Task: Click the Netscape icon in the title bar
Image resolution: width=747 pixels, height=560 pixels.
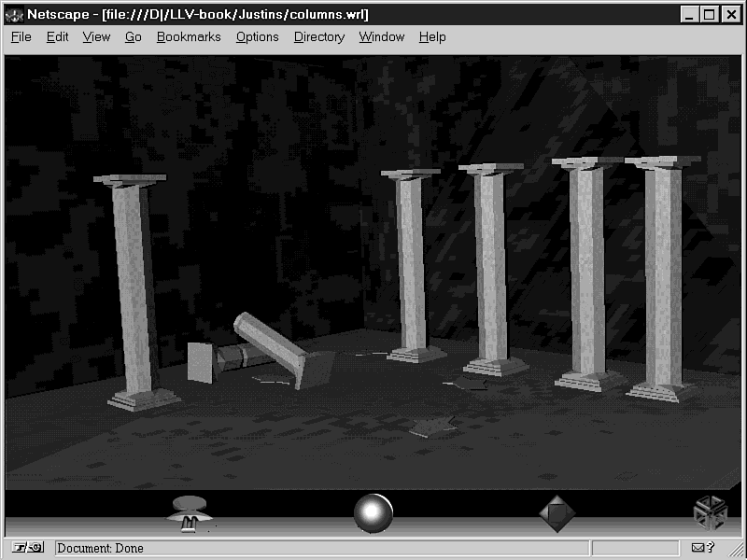Action: [14, 14]
